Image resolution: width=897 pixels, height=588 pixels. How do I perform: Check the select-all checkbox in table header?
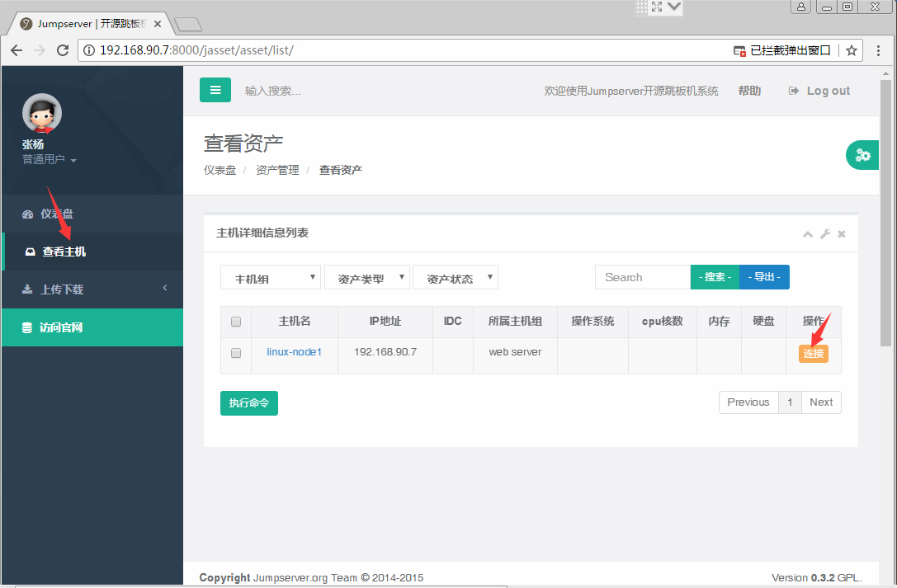(236, 322)
